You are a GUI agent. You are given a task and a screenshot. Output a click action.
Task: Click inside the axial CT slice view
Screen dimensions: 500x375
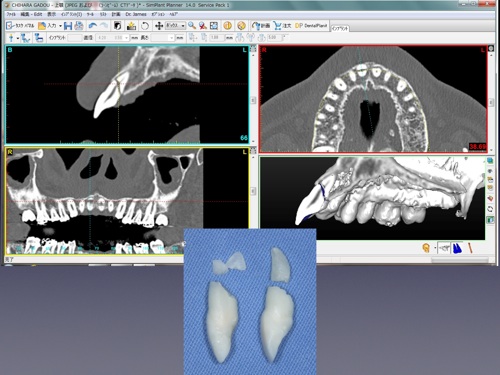pyautogui.click(x=373, y=99)
